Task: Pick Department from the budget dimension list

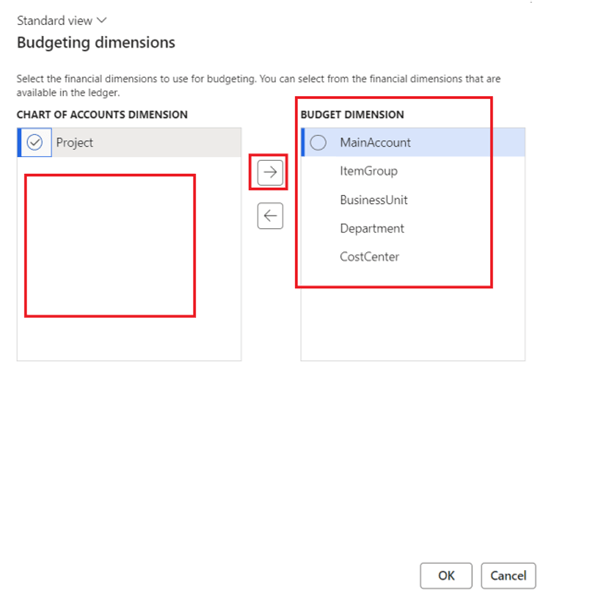Action: 371,228
